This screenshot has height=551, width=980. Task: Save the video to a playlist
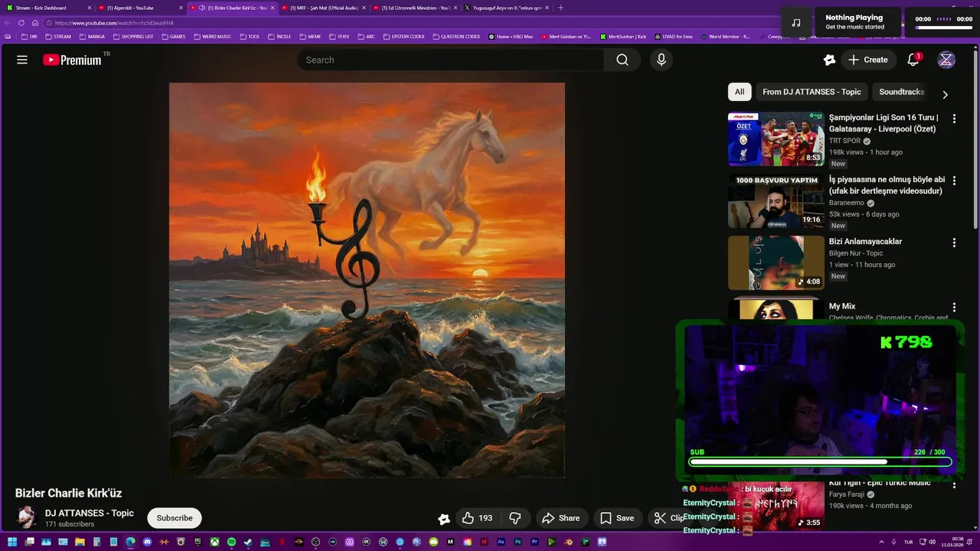[x=617, y=518]
